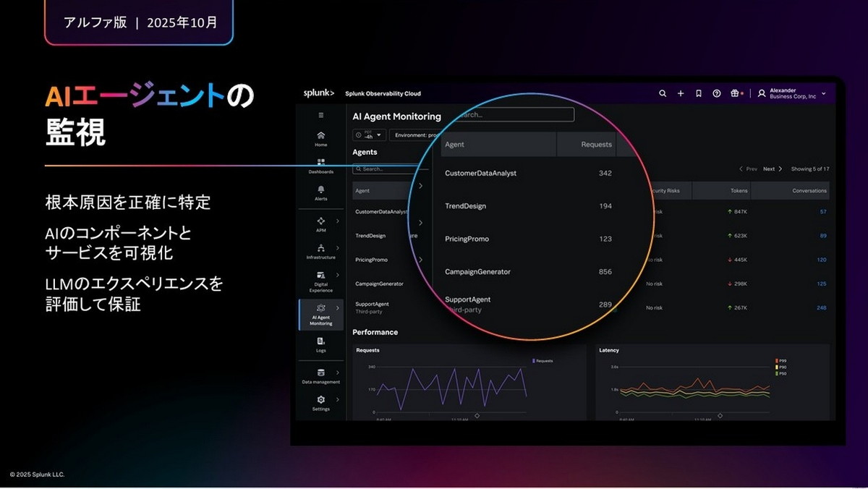The height and width of the screenshot is (489, 868).
Task: Click the gift icon with notification dot
Action: [734, 93]
